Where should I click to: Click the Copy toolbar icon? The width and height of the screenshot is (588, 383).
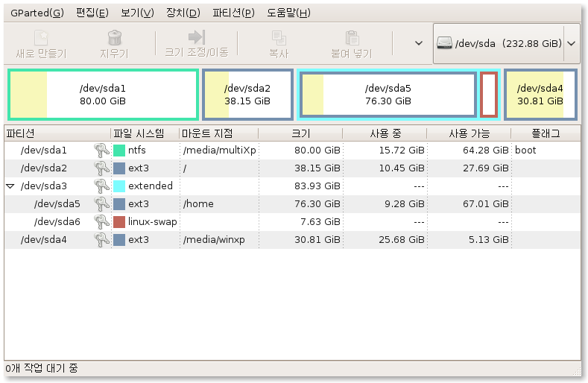[279, 38]
